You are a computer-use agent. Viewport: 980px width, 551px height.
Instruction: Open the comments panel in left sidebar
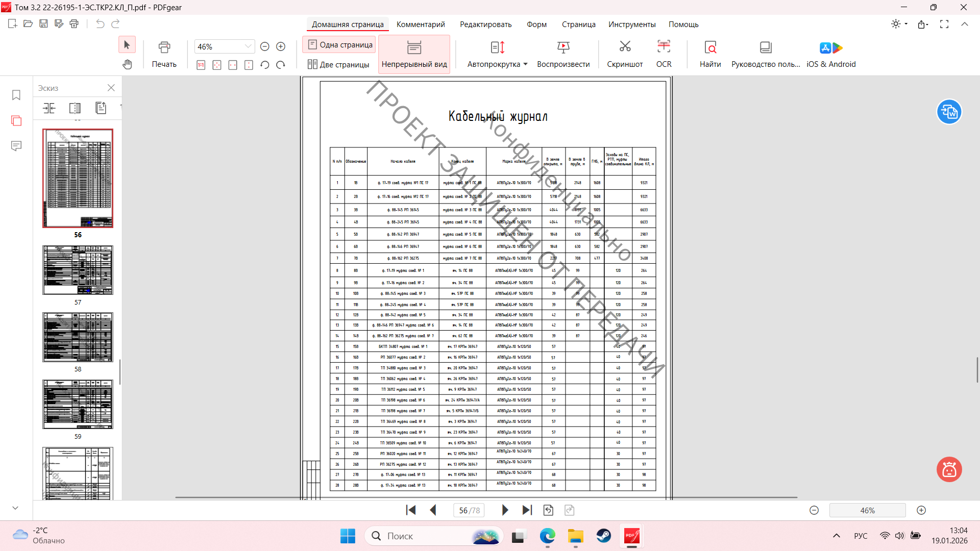point(16,146)
